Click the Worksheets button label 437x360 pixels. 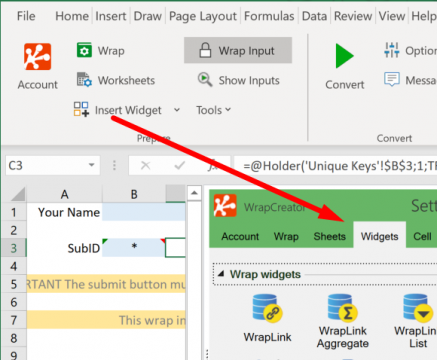tap(126, 80)
